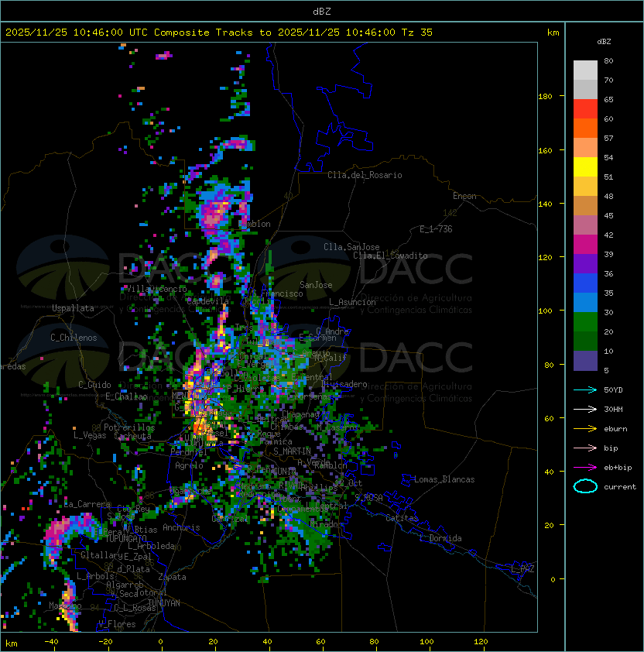
Task: Click the 'Potrerillos' map label
Action: (x=129, y=427)
